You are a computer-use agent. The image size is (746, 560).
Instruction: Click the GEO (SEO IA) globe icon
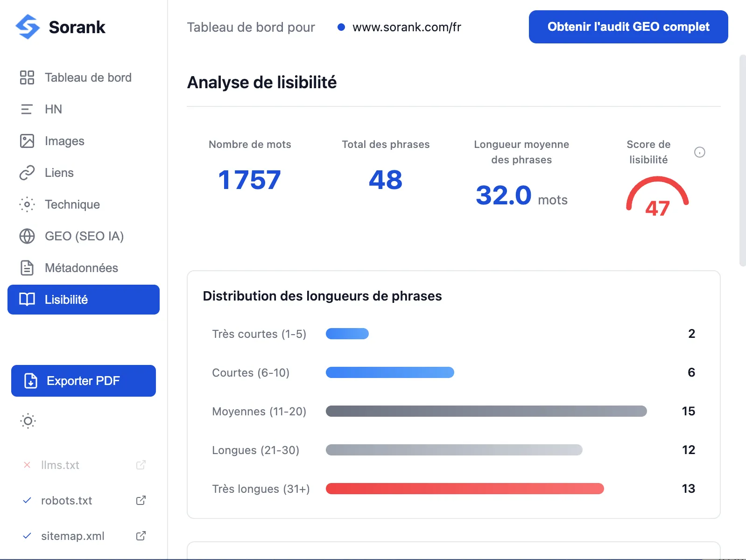[27, 236]
